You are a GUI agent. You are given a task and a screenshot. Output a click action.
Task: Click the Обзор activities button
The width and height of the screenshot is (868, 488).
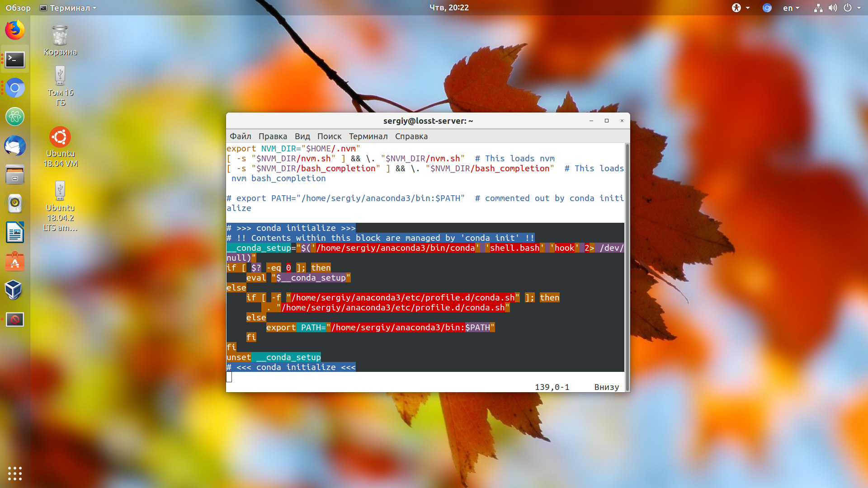18,8
